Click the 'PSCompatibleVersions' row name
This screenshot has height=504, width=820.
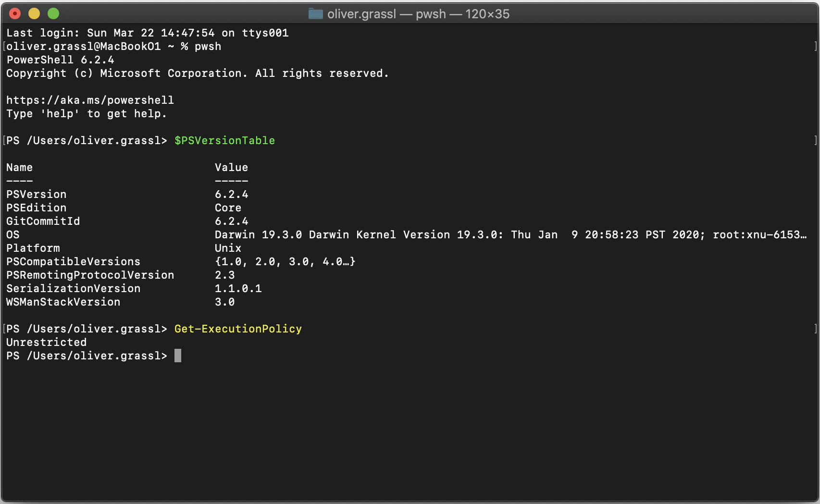[73, 262]
